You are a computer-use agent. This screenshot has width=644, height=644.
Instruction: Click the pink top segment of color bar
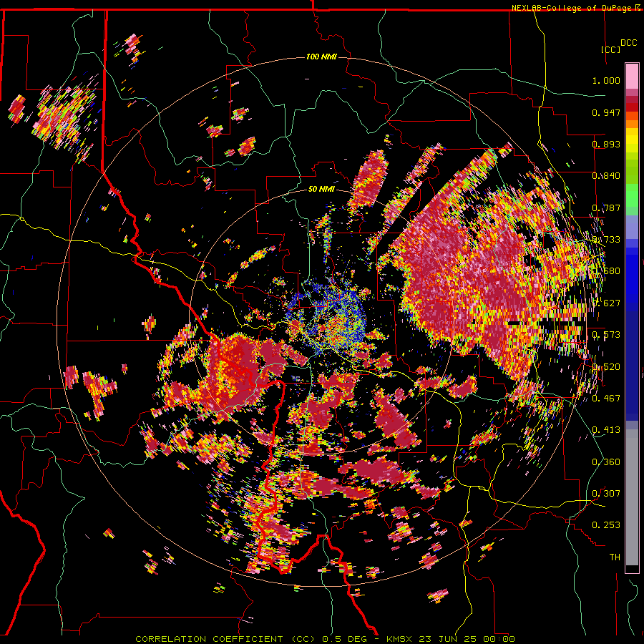point(632,76)
